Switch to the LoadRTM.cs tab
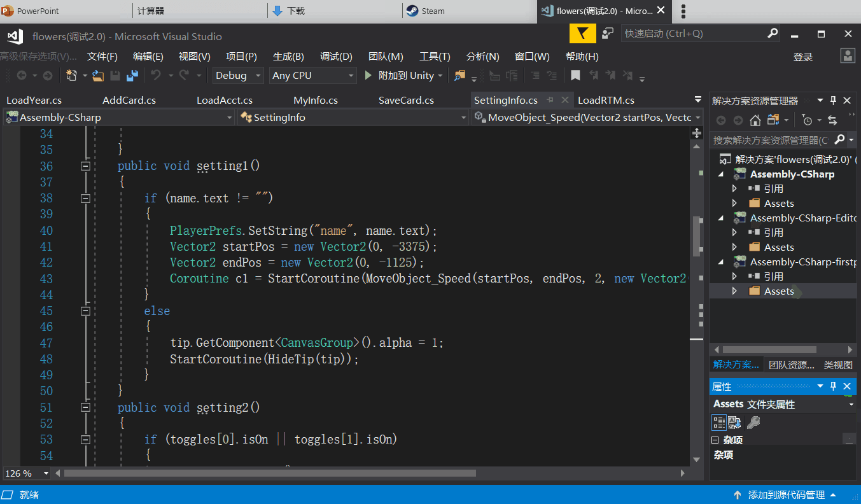Image resolution: width=861 pixels, height=504 pixels. (606, 101)
